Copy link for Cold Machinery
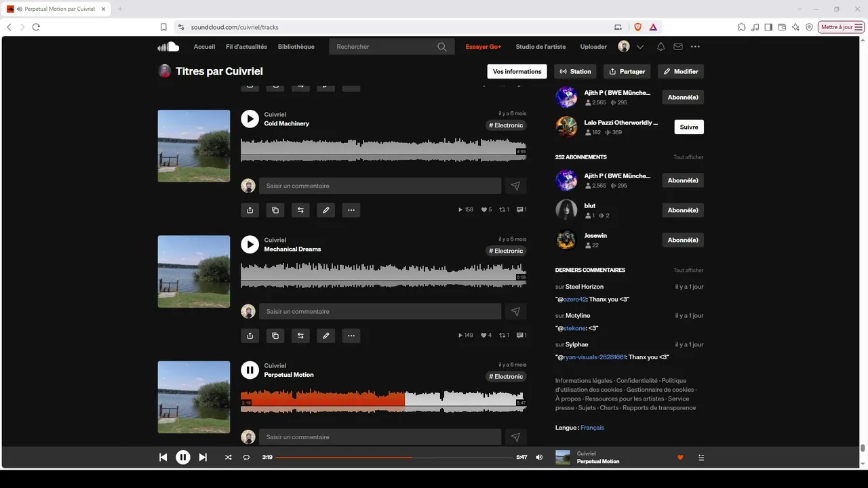Screen dimensions: 868x488 (275, 210)
